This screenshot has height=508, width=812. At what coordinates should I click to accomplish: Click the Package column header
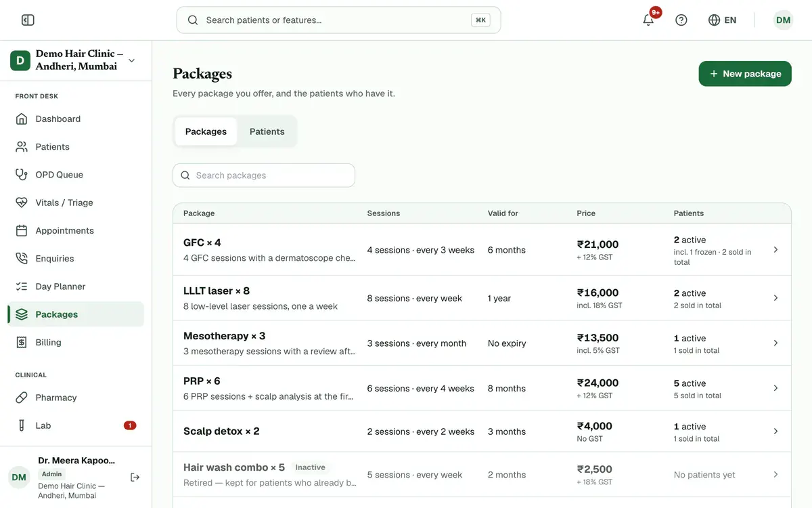click(199, 213)
